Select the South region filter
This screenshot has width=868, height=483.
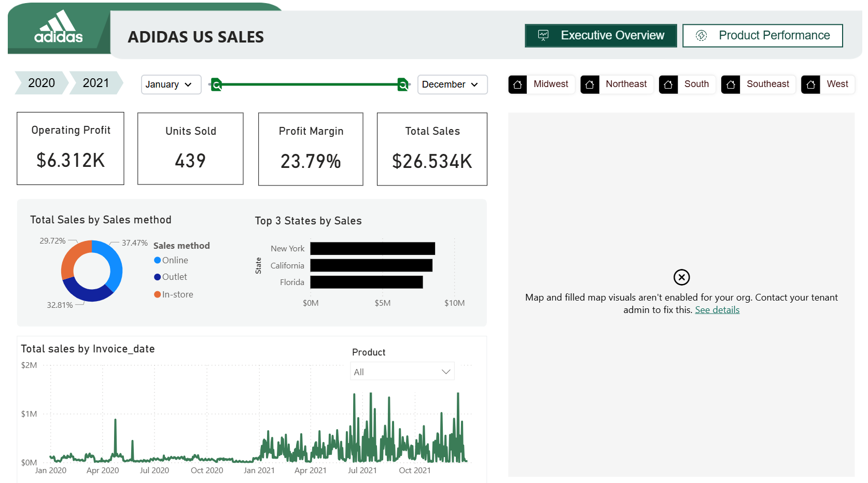pyautogui.click(x=687, y=84)
